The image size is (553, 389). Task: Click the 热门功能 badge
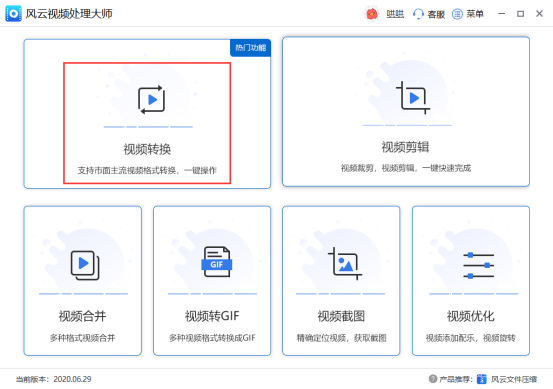(250, 48)
